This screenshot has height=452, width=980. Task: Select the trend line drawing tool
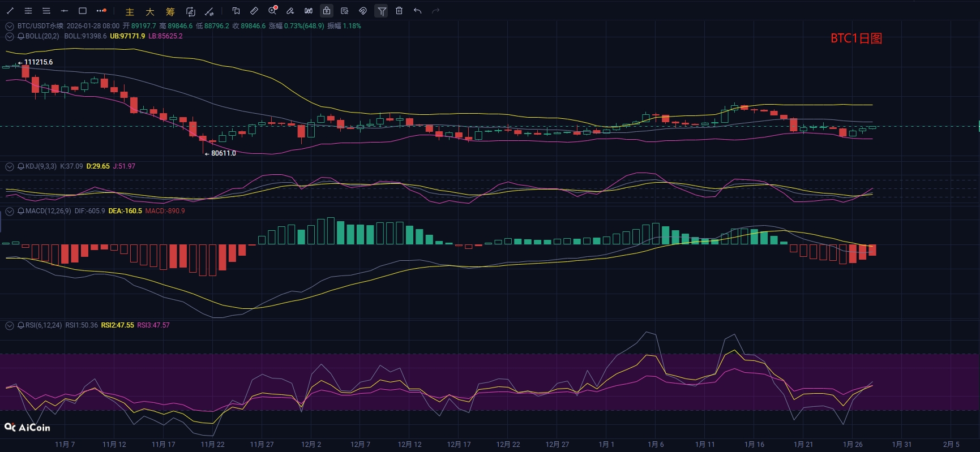tap(10, 11)
